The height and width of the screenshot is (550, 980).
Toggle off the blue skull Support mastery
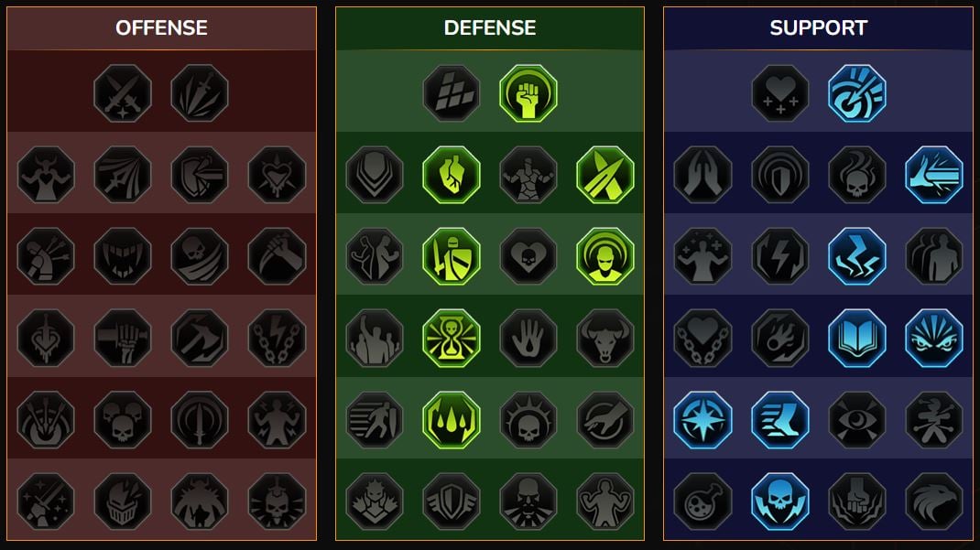pos(780,501)
